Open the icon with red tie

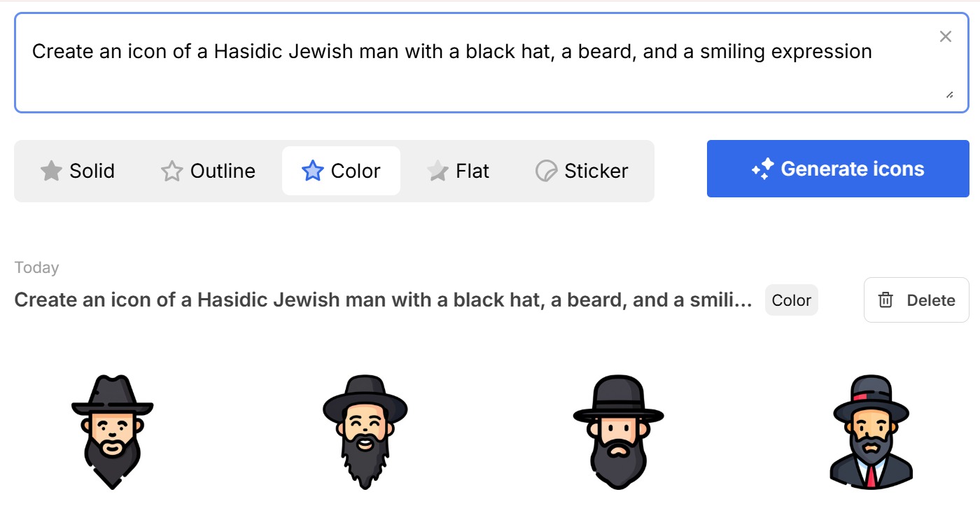871,431
